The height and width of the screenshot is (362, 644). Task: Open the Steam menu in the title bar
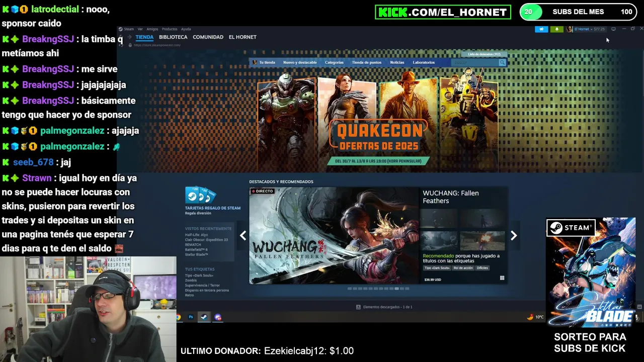129,29
